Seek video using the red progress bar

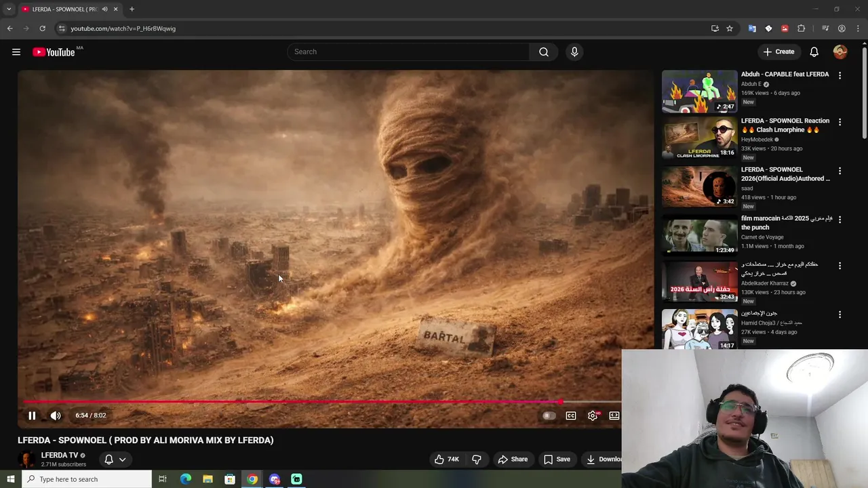(x=322, y=402)
